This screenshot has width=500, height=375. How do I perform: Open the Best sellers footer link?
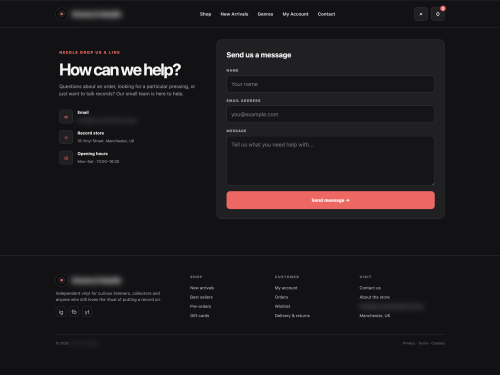click(x=201, y=297)
